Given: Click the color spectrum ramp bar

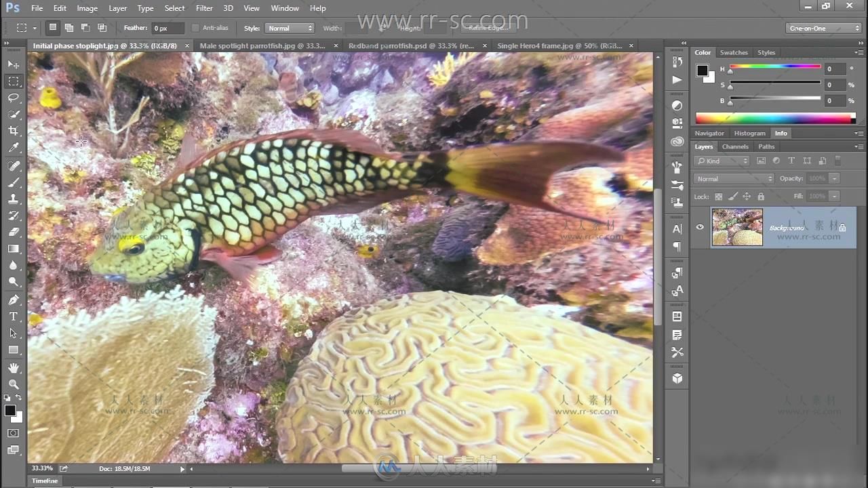Looking at the screenshot, I should click(x=775, y=119).
